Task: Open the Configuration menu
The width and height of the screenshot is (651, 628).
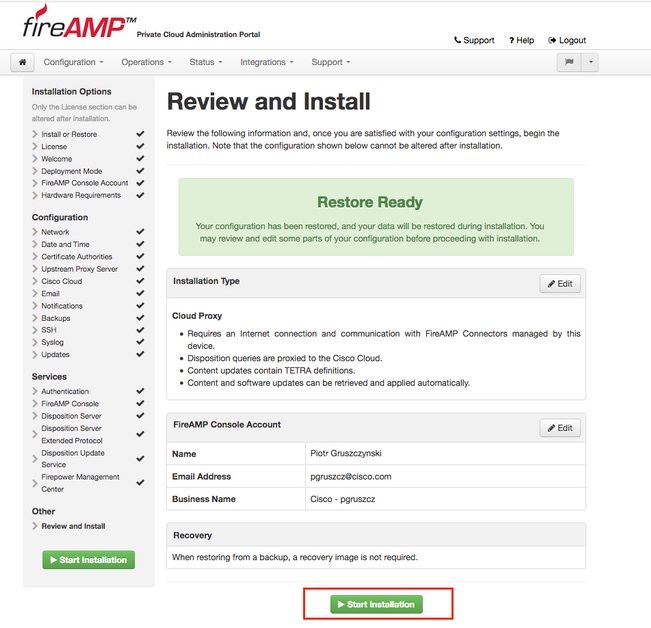Action: pyautogui.click(x=73, y=62)
